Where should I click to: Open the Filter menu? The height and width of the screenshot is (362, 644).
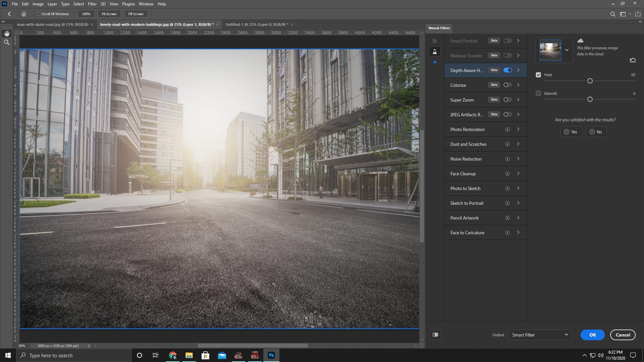92,4
